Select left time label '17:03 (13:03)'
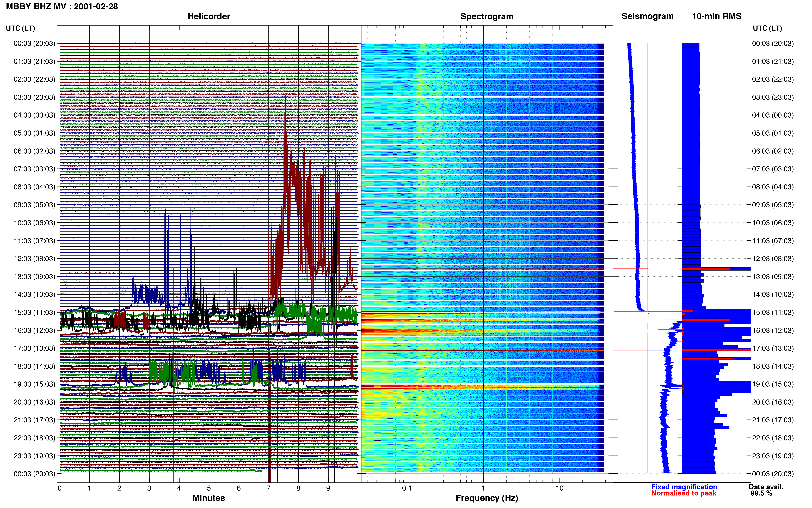 click(34, 348)
